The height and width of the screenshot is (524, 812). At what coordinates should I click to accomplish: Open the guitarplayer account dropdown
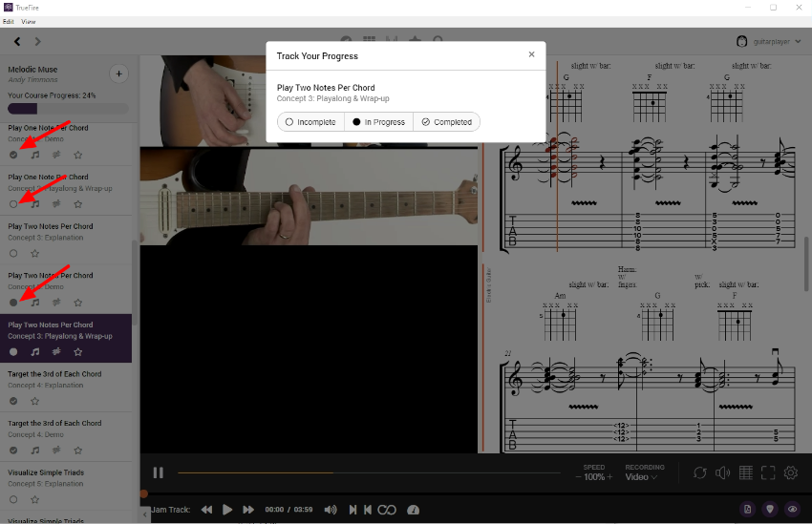click(x=769, y=41)
